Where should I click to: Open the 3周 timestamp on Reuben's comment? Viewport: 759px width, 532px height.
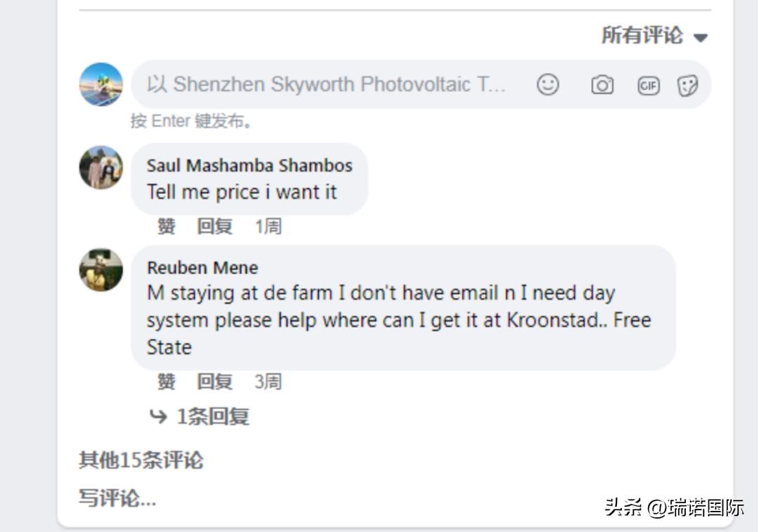pyautogui.click(x=268, y=382)
